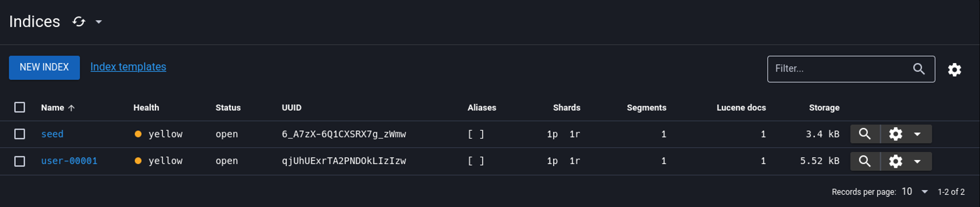Click the refresh indices icon
Screen dimensions: 980x207
tap(79, 22)
